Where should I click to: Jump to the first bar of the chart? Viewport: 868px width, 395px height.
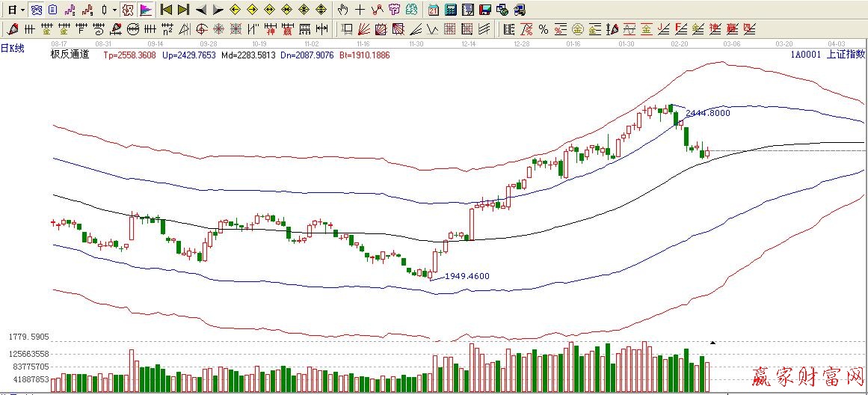[x=166, y=10]
